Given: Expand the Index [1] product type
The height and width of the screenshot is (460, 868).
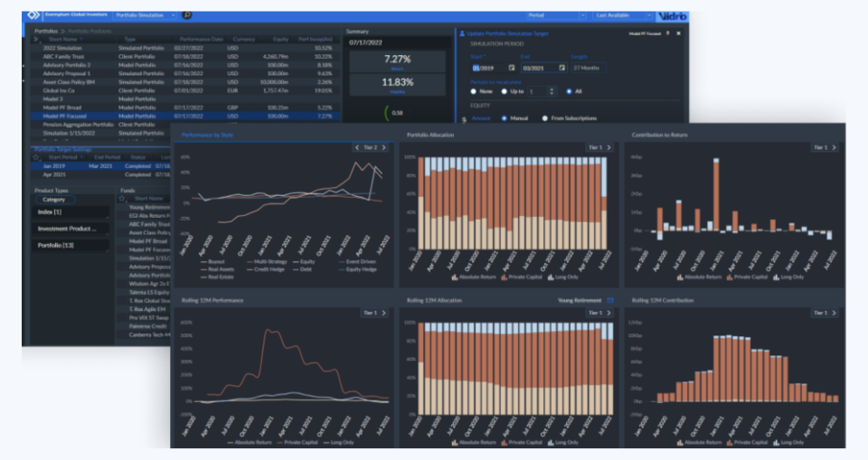Looking at the screenshot, I should pos(71,212).
